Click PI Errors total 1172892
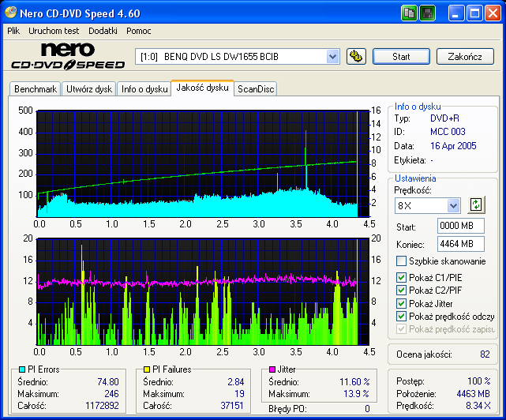The image size is (506, 420). click(x=102, y=406)
